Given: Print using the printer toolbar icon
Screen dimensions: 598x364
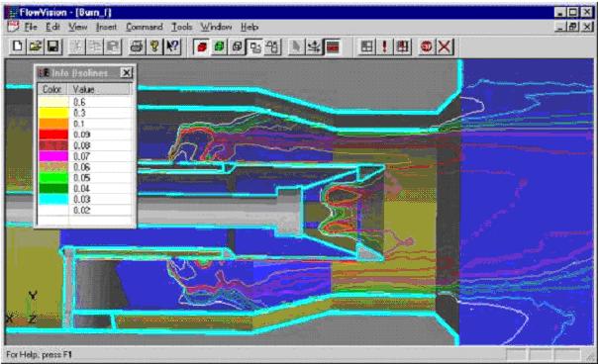Looking at the screenshot, I should coord(137,46).
